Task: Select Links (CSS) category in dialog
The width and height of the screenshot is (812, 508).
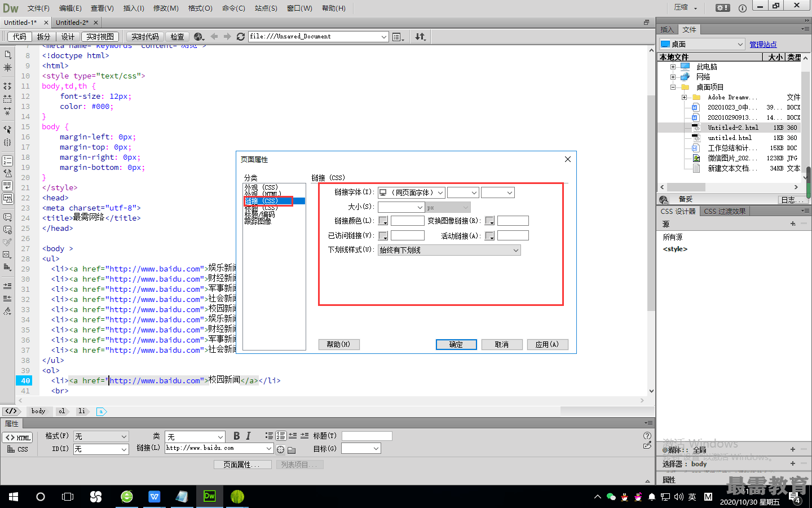Action: (274, 201)
